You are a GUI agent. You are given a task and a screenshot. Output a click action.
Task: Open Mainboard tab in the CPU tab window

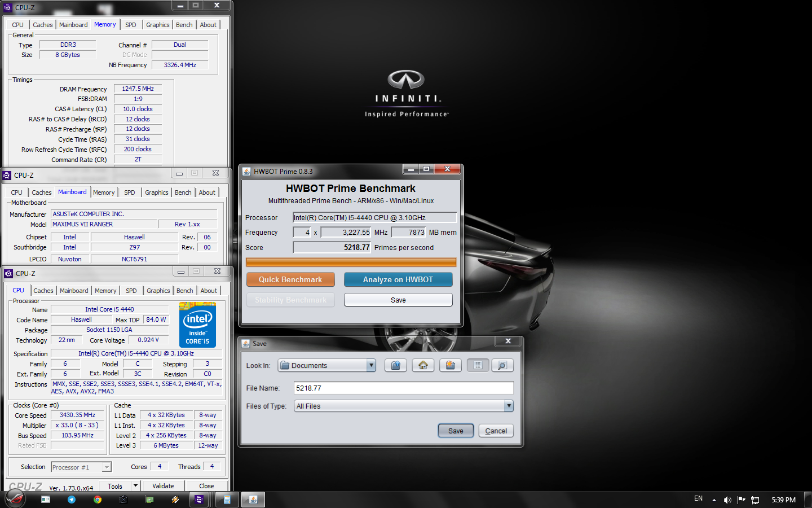click(x=74, y=291)
